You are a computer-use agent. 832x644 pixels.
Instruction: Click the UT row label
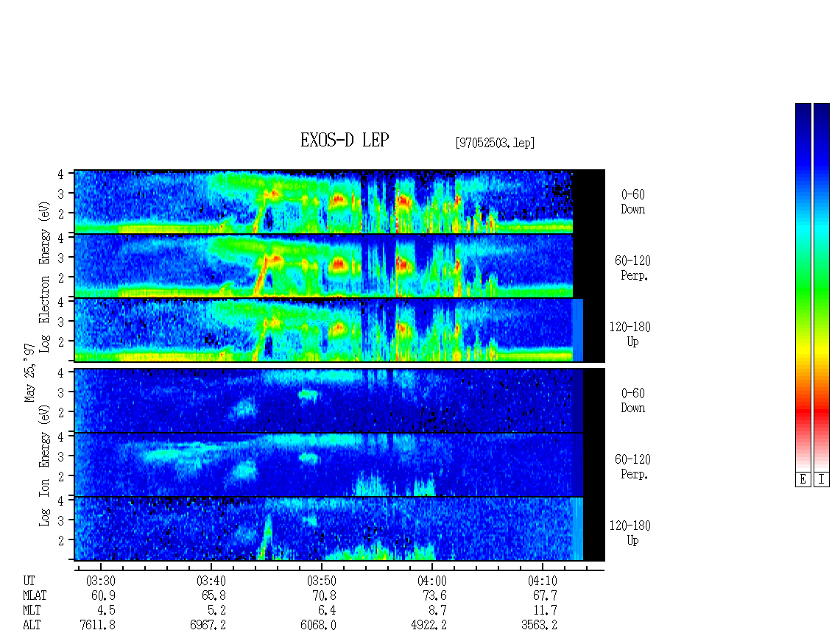click(29, 581)
